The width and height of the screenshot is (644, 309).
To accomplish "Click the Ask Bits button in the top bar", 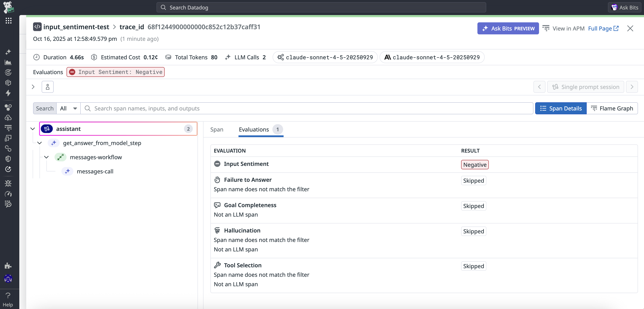I will coord(624,8).
